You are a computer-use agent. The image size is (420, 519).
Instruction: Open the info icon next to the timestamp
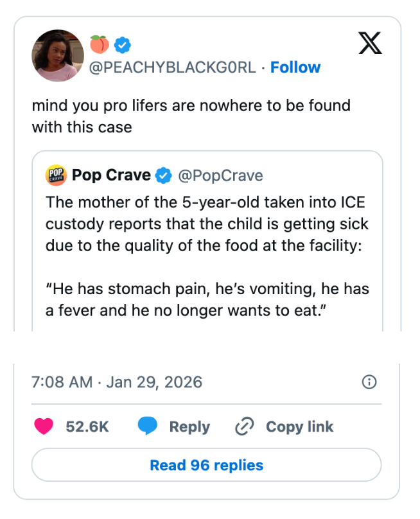369,382
